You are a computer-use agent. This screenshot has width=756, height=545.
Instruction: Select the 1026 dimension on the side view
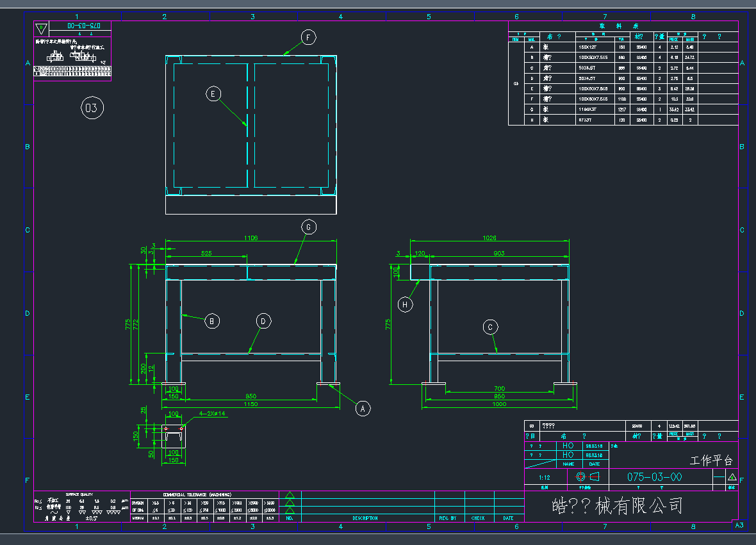[x=488, y=238]
